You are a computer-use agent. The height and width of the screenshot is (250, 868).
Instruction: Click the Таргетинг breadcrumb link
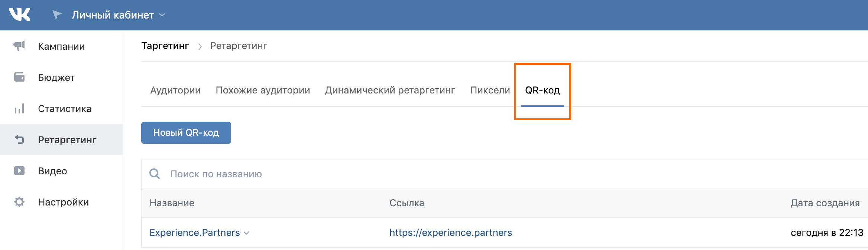(x=165, y=46)
